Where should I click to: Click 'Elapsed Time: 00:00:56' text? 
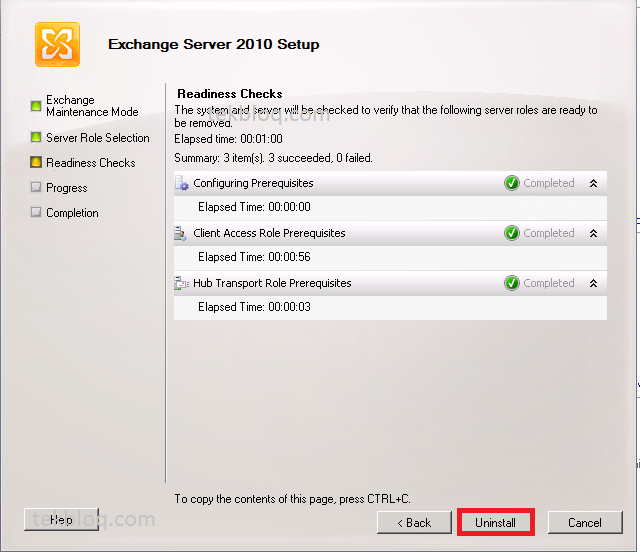(x=254, y=257)
